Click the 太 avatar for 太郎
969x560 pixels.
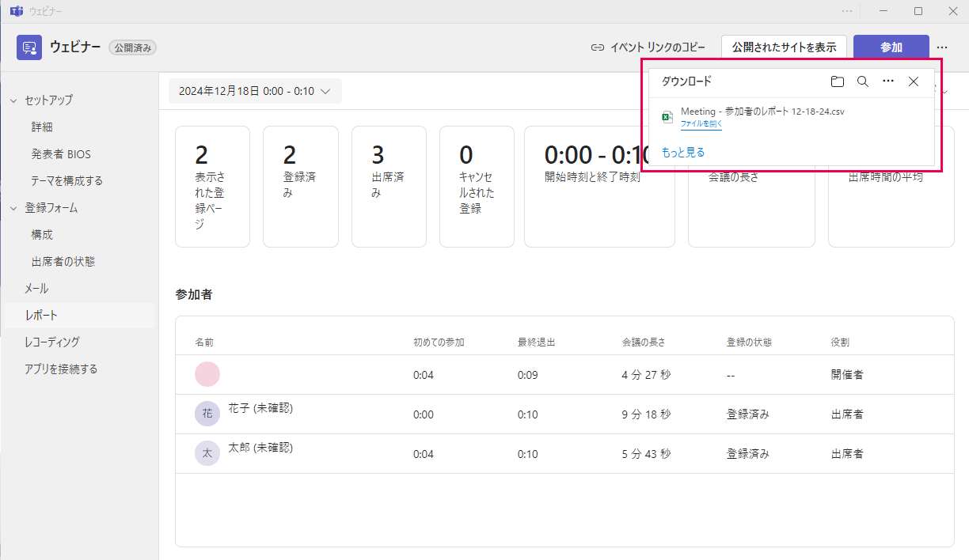(207, 453)
